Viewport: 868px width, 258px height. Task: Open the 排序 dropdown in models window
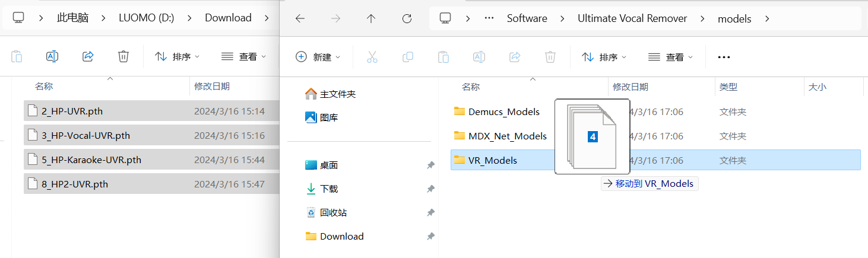[604, 57]
